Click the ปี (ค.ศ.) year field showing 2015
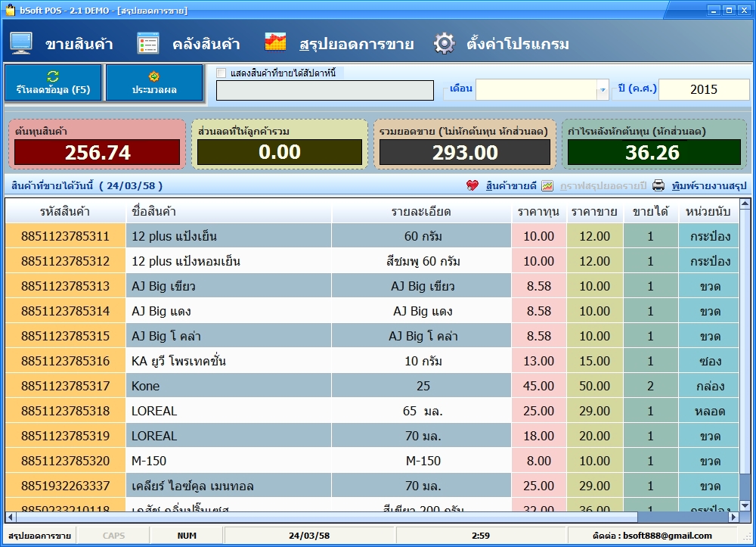Screen dimensions: 756x547 tap(704, 89)
